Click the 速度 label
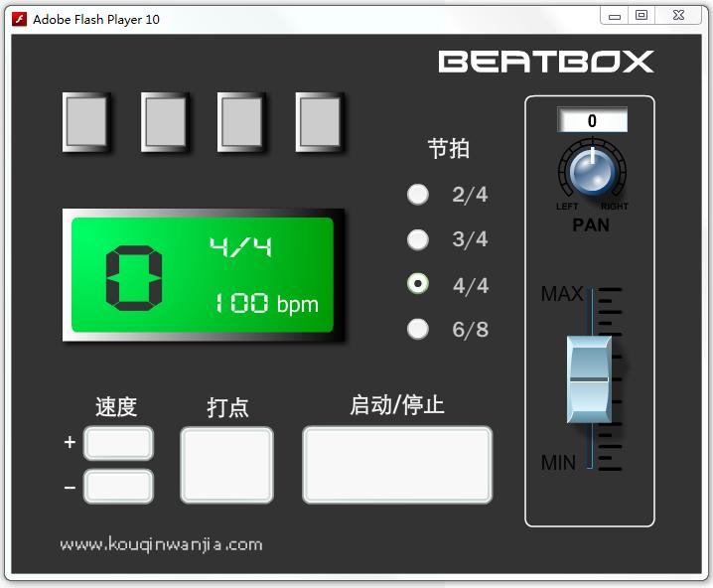713x588 pixels. tap(116, 406)
